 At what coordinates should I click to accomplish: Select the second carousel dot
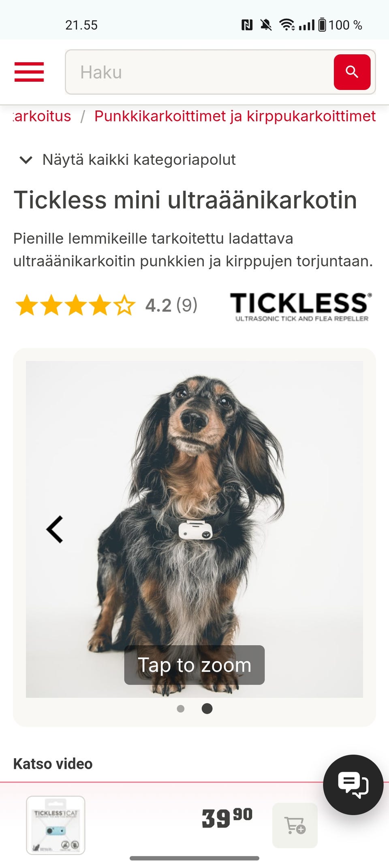click(207, 708)
